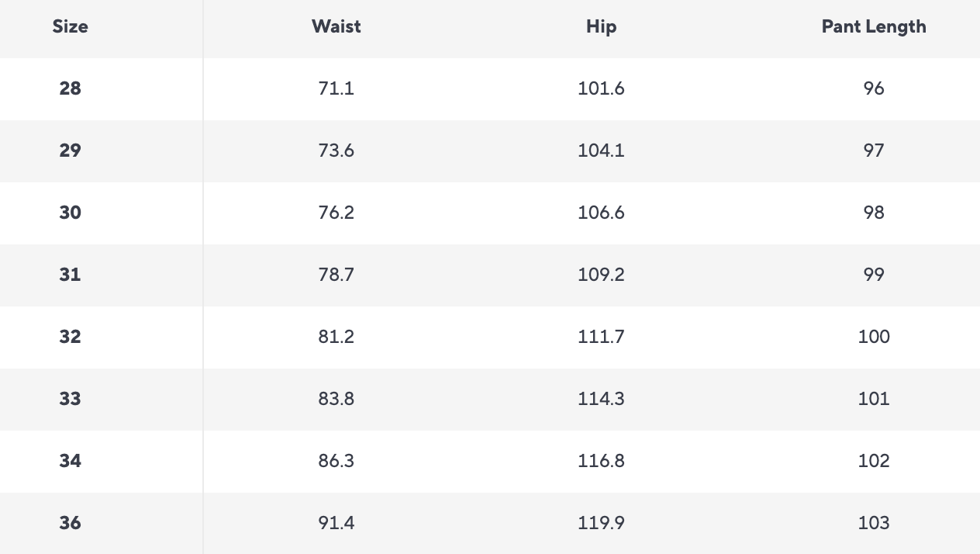Select size 28 row label
980x554 pixels.
tap(70, 88)
